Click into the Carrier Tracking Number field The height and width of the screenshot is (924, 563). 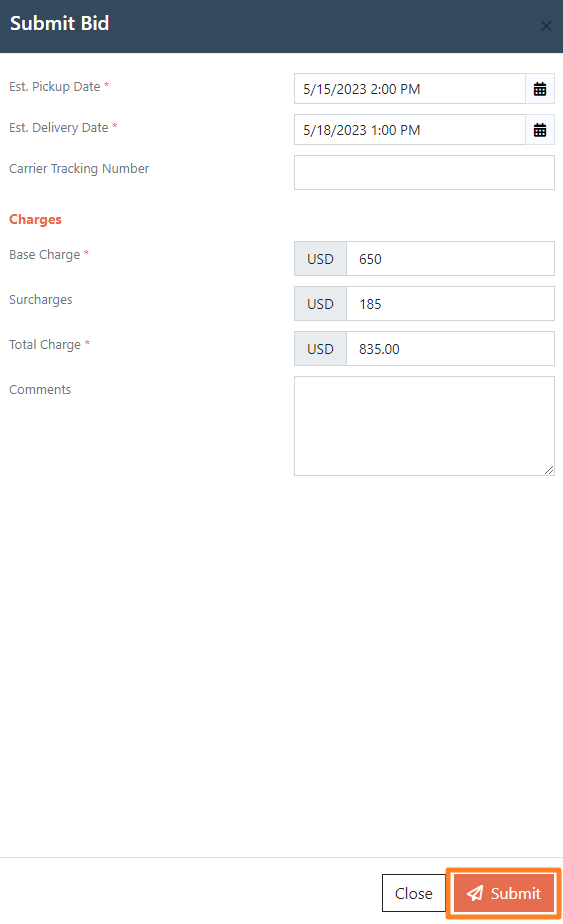tap(424, 173)
